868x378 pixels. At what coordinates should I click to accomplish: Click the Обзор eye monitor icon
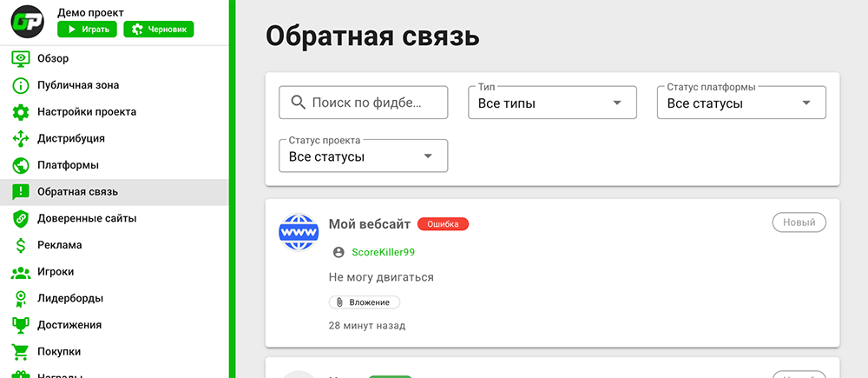pos(21,59)
